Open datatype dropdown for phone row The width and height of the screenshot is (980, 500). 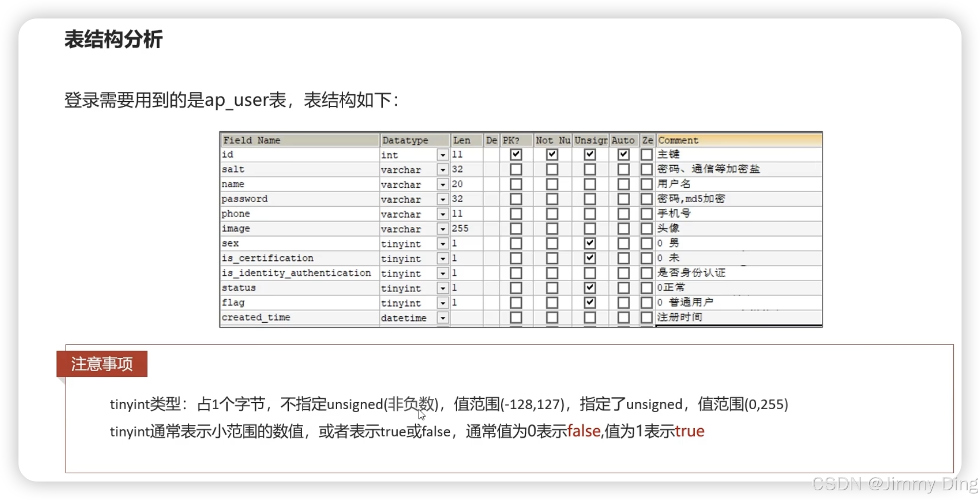(x=442, y=214)
